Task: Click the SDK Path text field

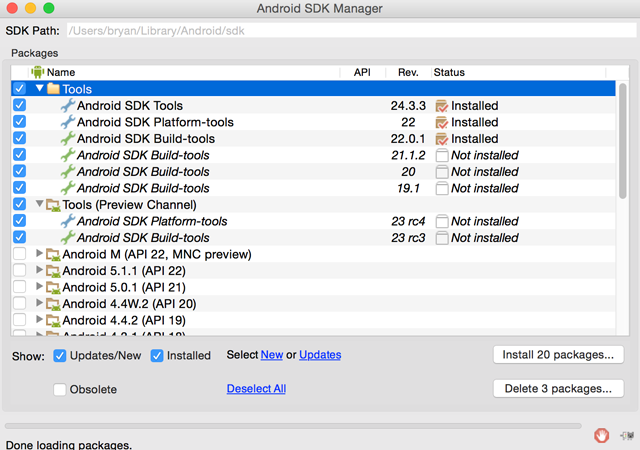Action: point(350,31)
